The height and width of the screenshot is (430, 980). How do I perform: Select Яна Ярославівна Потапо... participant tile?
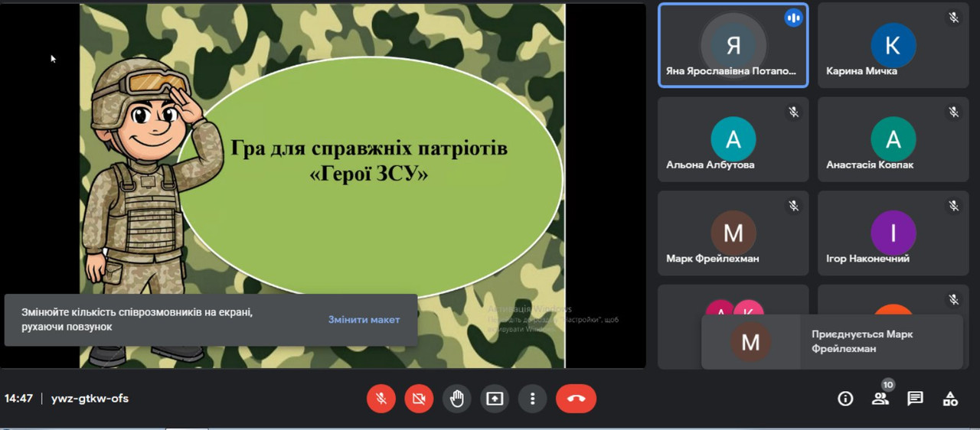coord(733,45)
